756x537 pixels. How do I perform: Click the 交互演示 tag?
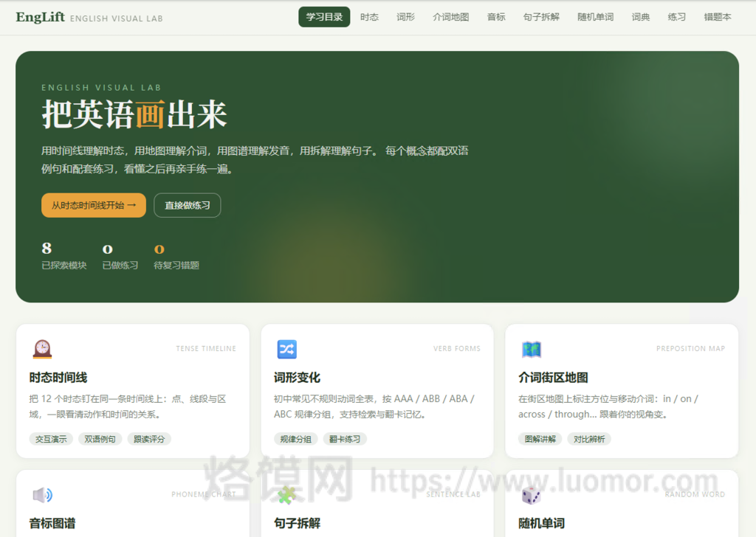[x=51, y=439]
